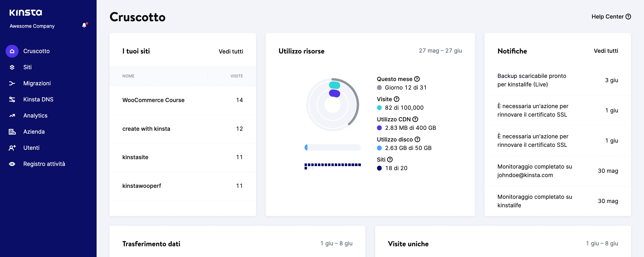
Task: Click Vedi tutti in I tuoi siti
Action: click(231, 51)
